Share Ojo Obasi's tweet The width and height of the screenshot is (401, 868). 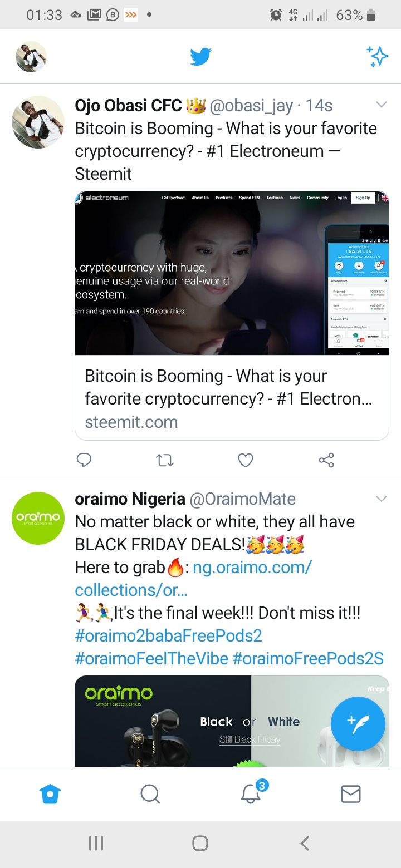click(326, 460)
